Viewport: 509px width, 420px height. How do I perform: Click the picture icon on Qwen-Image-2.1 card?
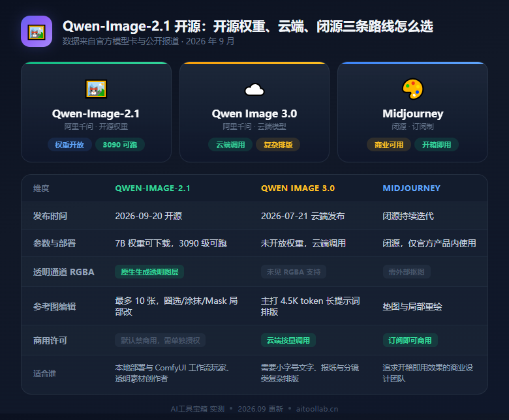click(96, 89)
